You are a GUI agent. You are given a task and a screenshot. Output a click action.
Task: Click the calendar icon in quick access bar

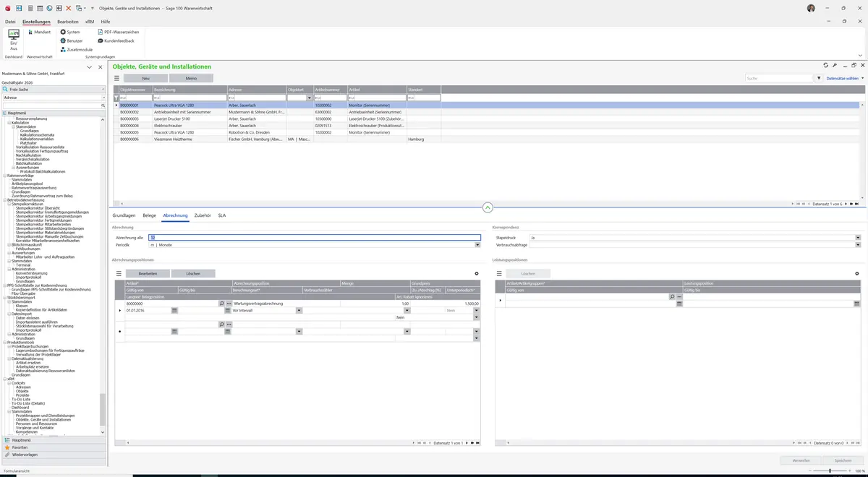[40, 8]
